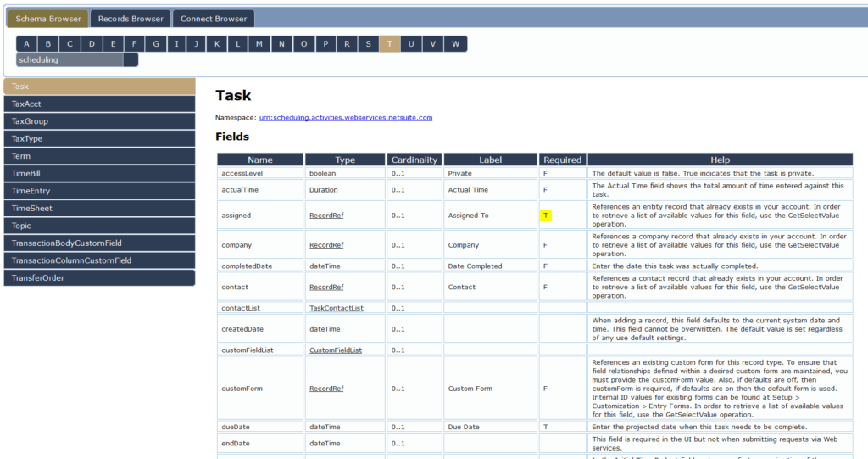
Task: Pick letter K in the index
Action: click(217, 44)
